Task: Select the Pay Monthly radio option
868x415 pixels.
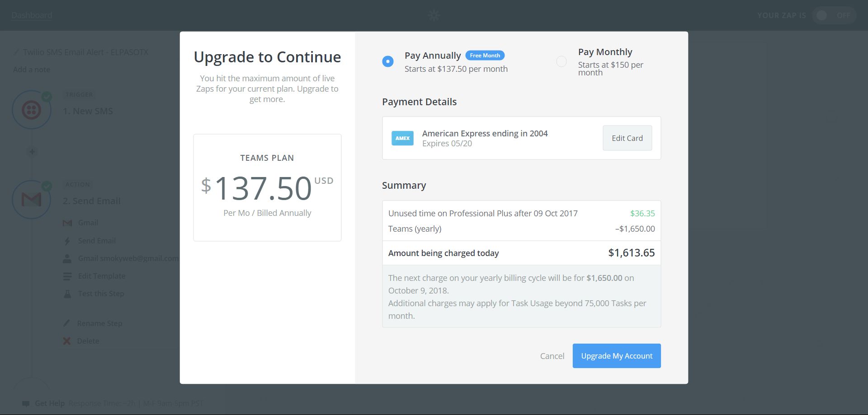Action: pos(561,61)
